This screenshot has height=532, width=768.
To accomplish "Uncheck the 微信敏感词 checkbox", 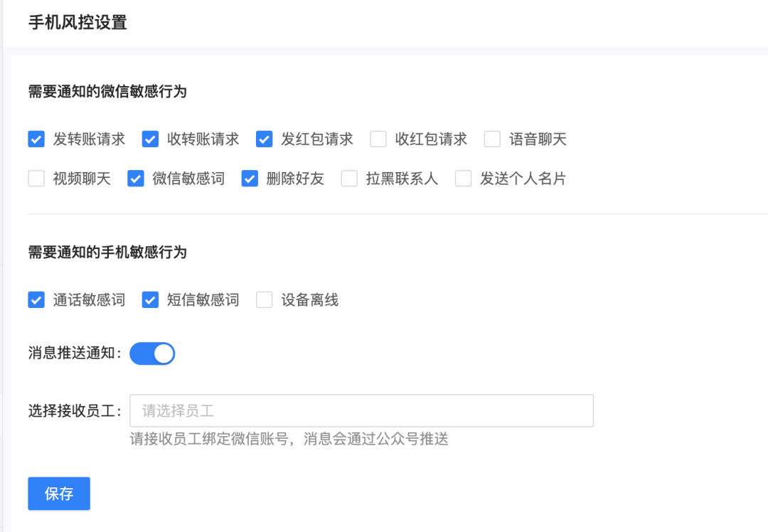I will pos(136,179).
